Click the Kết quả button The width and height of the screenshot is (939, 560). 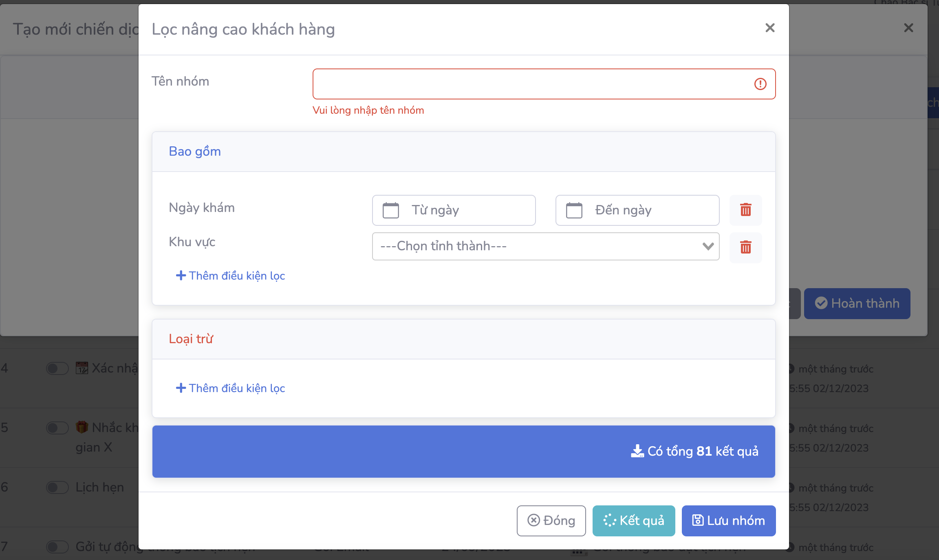coord(633,520)
